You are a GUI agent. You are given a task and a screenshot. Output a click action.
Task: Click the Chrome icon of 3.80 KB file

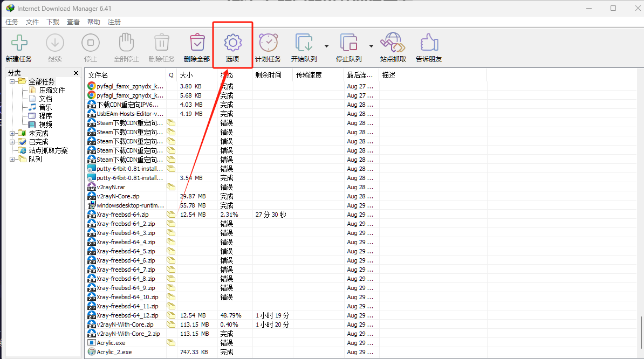[x=92, y=86]
